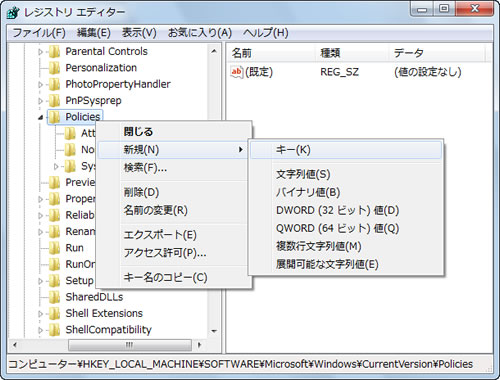
Task: Click the 名前 column header
Action: coord(272,53)
